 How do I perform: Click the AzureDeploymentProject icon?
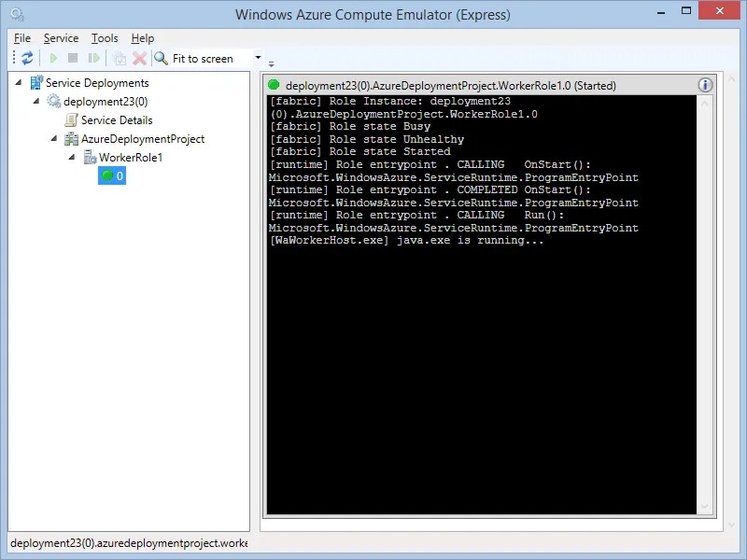[x=72, y=138]
